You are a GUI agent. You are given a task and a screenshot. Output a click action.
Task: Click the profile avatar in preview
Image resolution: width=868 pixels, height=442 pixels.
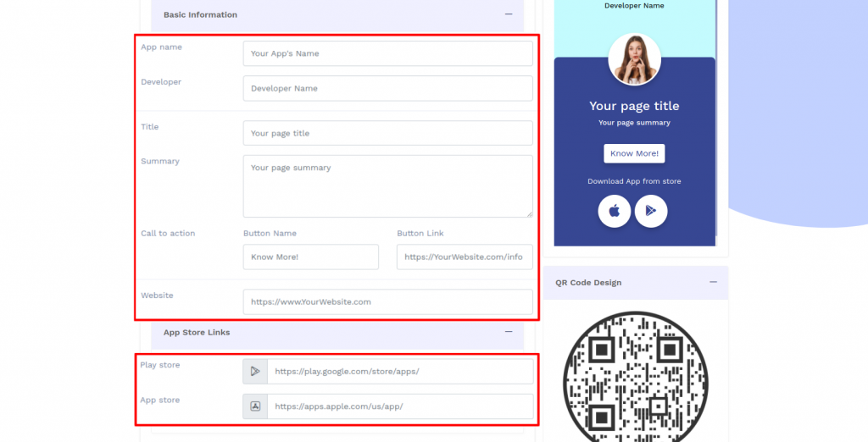[634, 59]
